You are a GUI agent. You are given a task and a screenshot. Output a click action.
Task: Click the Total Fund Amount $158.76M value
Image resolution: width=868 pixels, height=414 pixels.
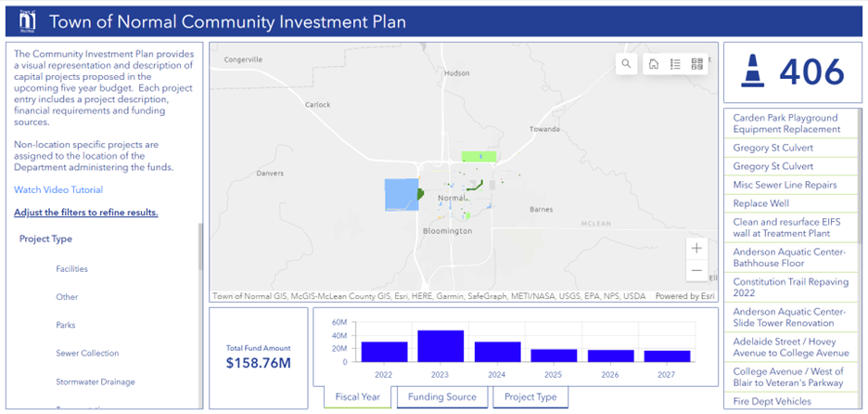[259, 364]
